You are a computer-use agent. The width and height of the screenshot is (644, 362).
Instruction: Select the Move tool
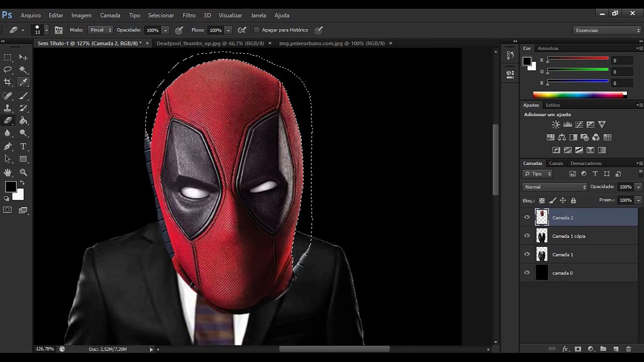point(23,57)
